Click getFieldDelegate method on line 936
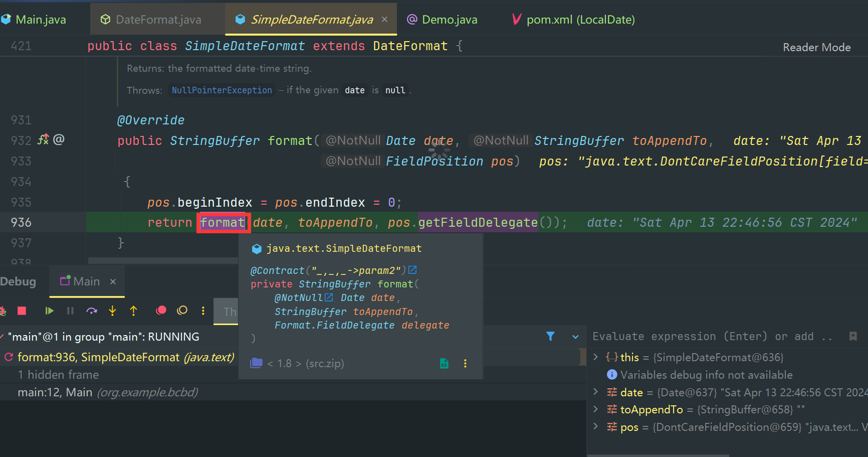This screenshot has width=868, height=457. [x=478, y=222]
